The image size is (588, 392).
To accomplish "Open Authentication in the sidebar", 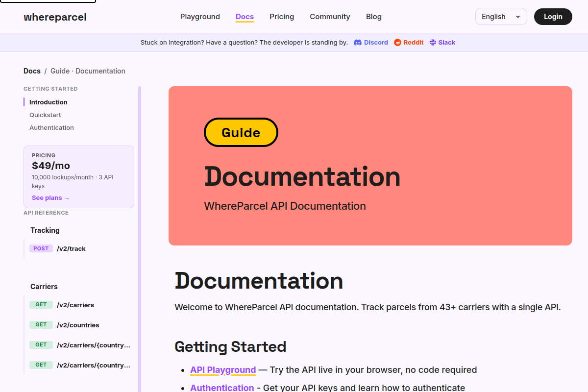I will point(51,128).
